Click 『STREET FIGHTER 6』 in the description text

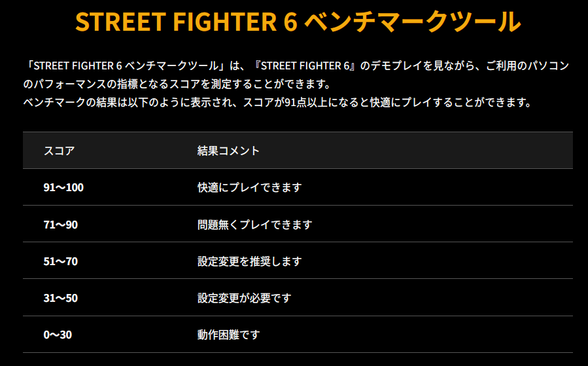pos(306,65)
